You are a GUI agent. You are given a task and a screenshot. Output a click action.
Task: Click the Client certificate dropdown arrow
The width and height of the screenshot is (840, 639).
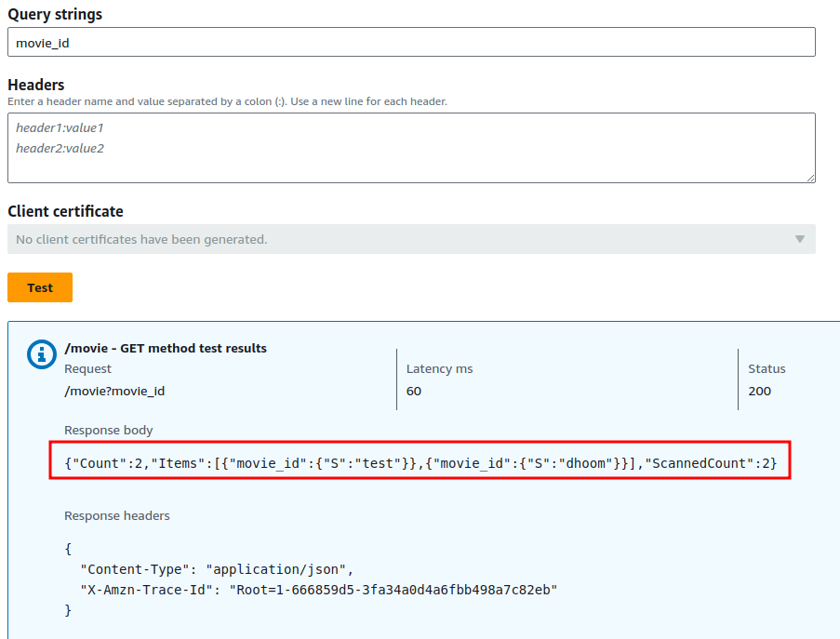click(x=799, y=239)
